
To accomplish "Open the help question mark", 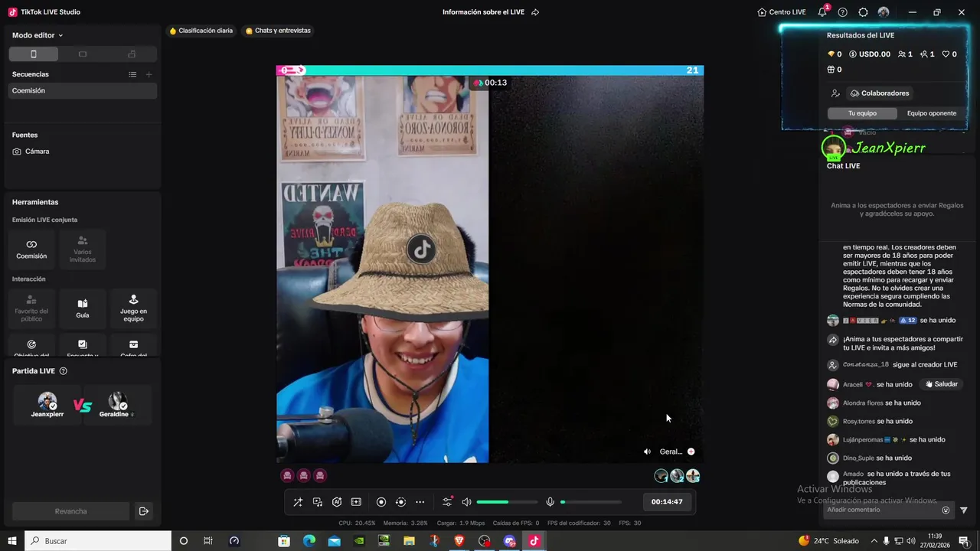I will coord(843,12).
